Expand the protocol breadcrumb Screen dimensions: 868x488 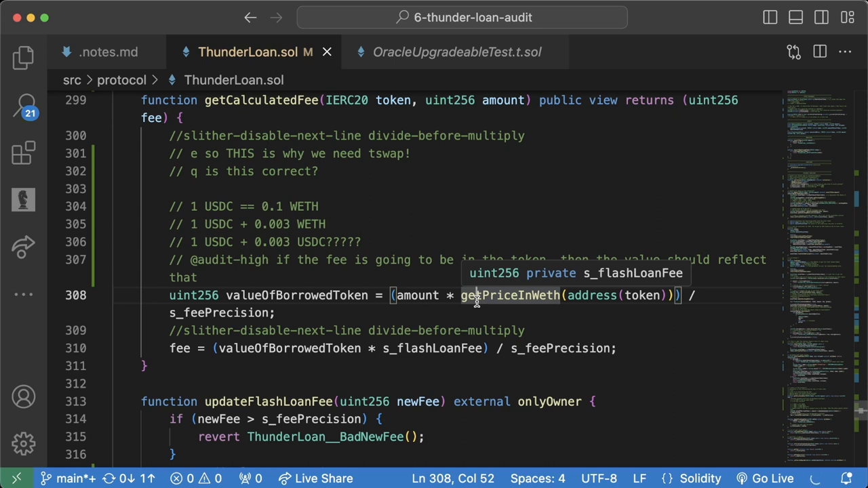pyautogui.click(x=121, y=80)
